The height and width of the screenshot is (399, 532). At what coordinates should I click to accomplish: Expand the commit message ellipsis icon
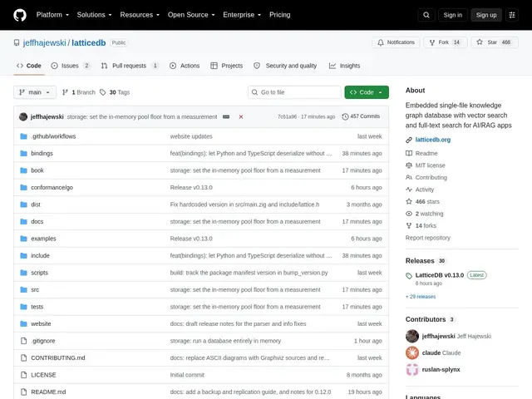(x=226, y=116)
